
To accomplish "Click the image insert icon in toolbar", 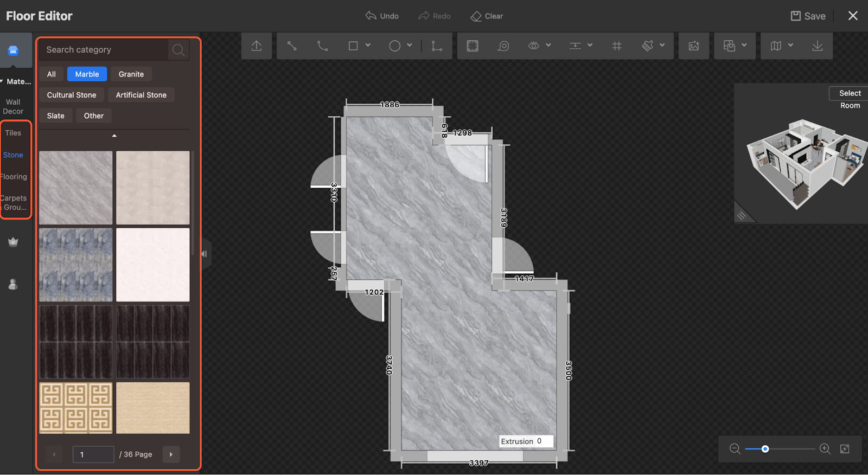I will [x=694, y=46].
